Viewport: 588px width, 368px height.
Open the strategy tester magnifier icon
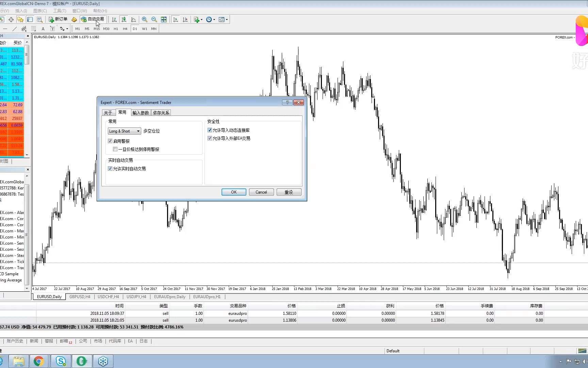pyautogui.click(x=39, y=19)
